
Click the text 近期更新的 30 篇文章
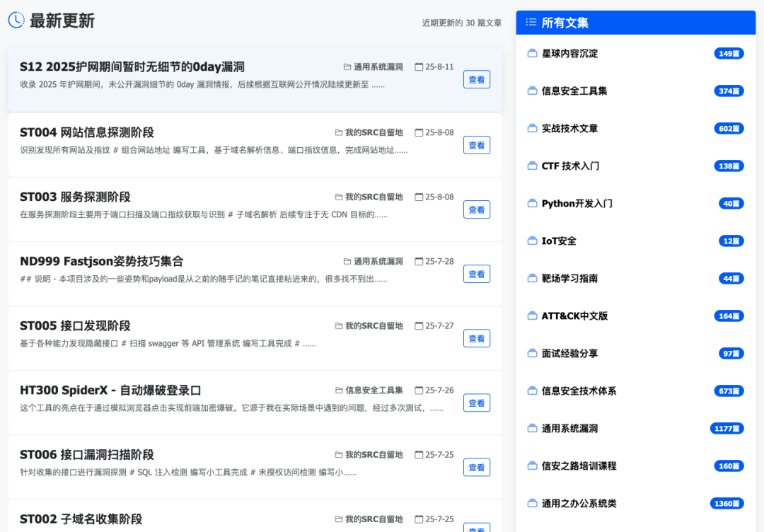[x=462, y=23]
